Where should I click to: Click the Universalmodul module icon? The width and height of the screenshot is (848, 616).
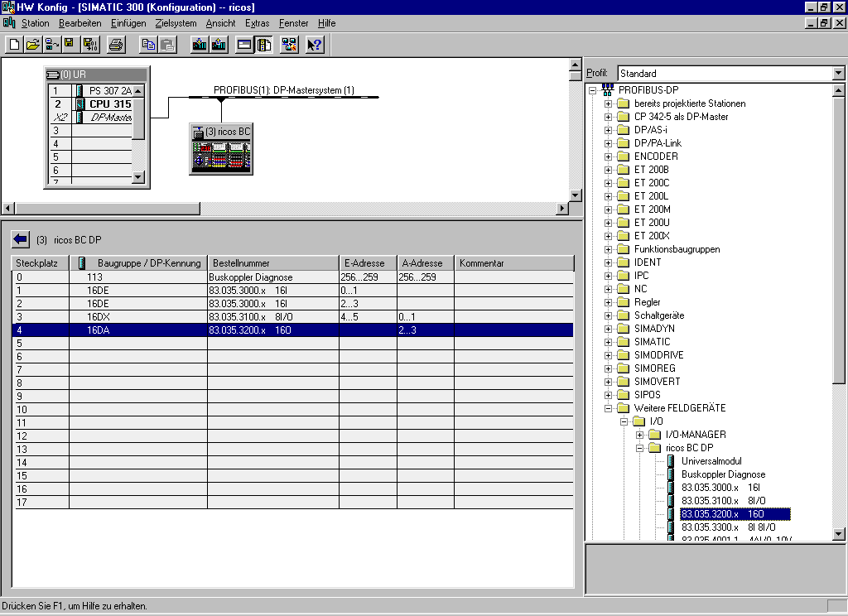coord(671,461)
